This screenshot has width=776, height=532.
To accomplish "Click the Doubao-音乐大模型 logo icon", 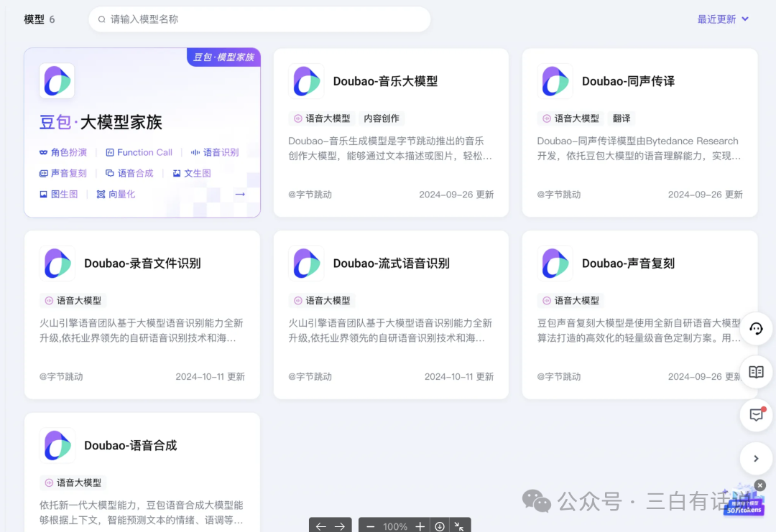I will [x=306, y=81].
